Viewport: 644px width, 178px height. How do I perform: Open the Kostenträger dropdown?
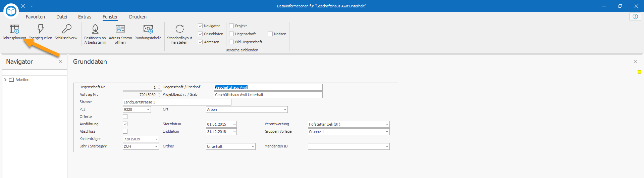click(x=156, y=139)
